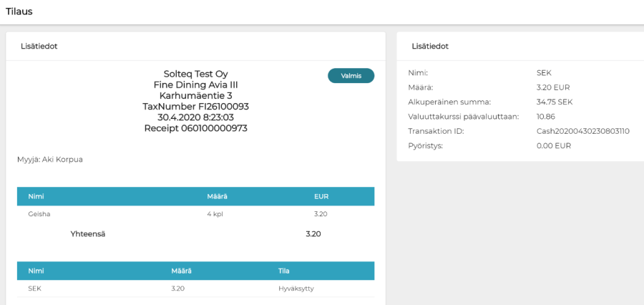Click the EUR column header

point(321,196)
